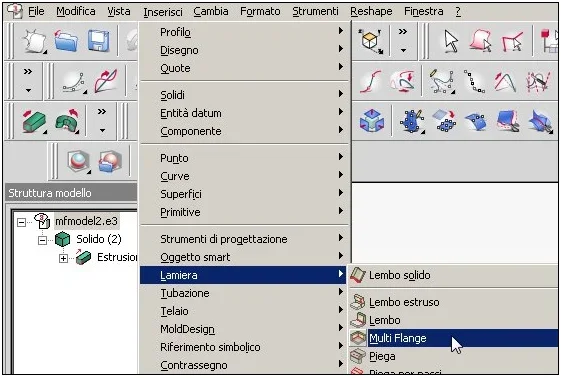Viewport: 561px width, 378px height.
Task: Click the Multi Flange icon
Action: [357, 338]
